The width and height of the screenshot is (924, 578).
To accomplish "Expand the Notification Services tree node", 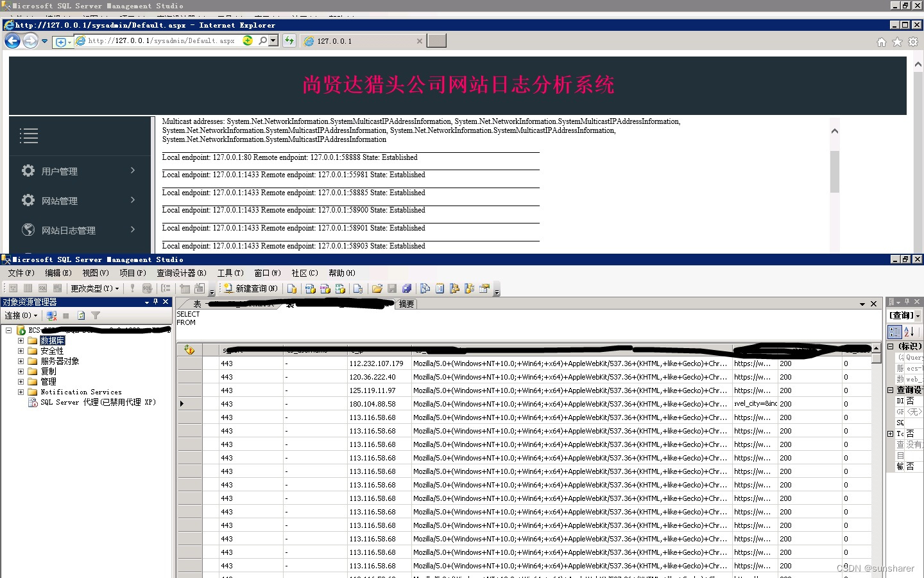I will tap(21, 392).
